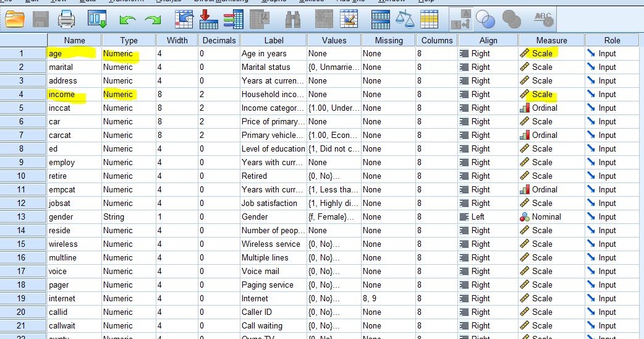Click 'Paging service' label cell

pyautogui.click(x=274, y=285)
